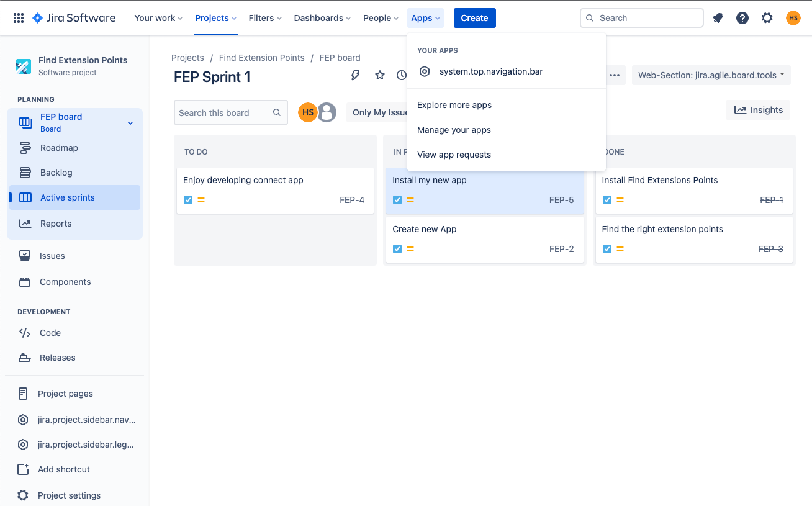Go to Active sprints in sidebar
This screenshot has width=812, height=506.
point(74,197)
